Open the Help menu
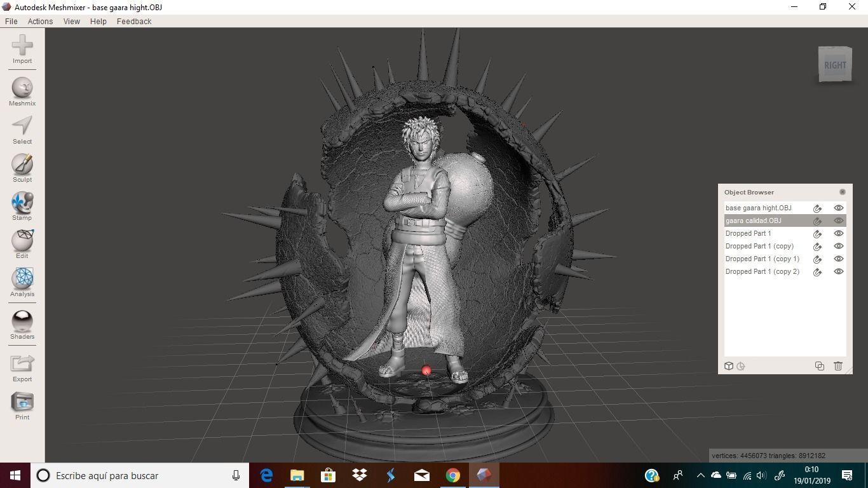 coord(98,21)
